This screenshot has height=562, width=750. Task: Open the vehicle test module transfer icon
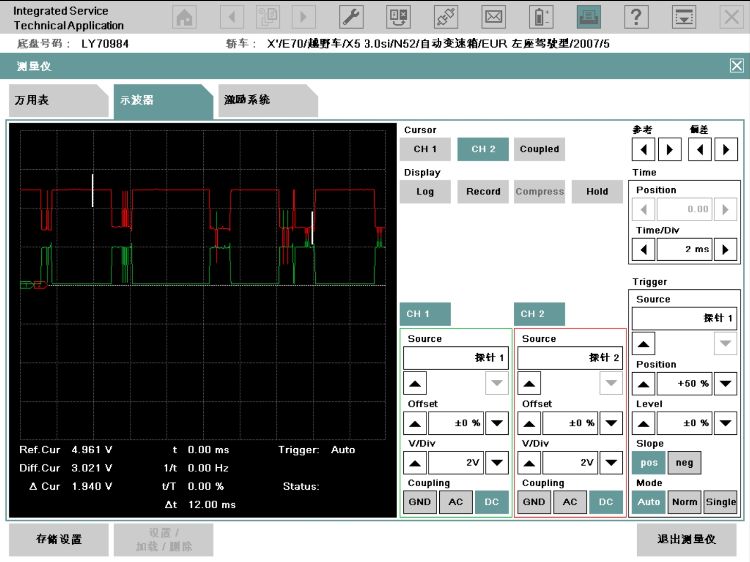pos(398,17)
